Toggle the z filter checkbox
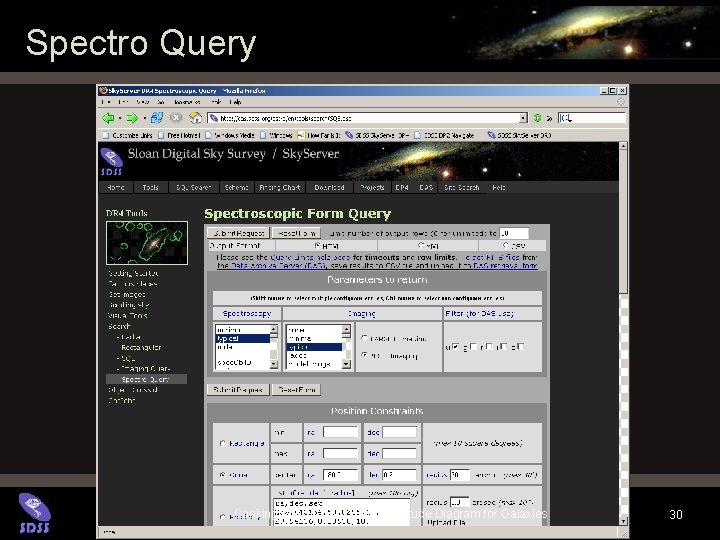The width and height of the screenshot is (720, 540). [521, 347]
